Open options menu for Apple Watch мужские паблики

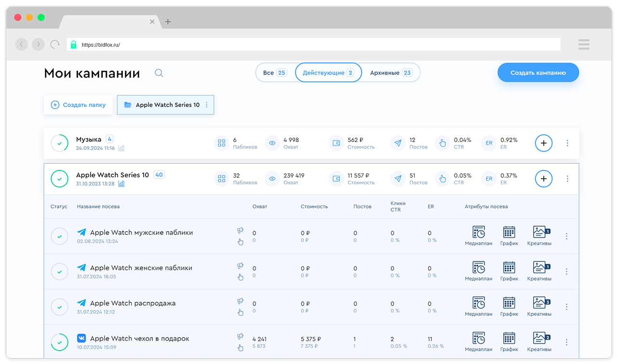566,236
